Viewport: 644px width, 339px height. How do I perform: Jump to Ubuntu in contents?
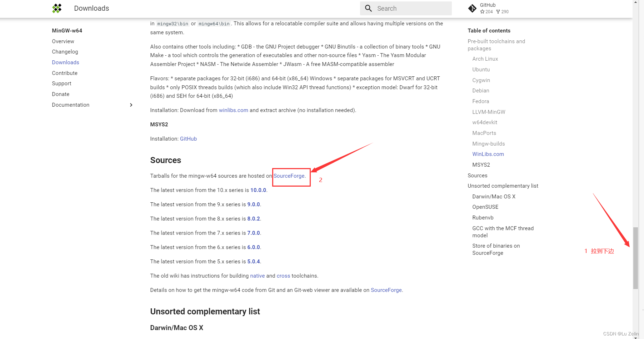pos(481,70)
